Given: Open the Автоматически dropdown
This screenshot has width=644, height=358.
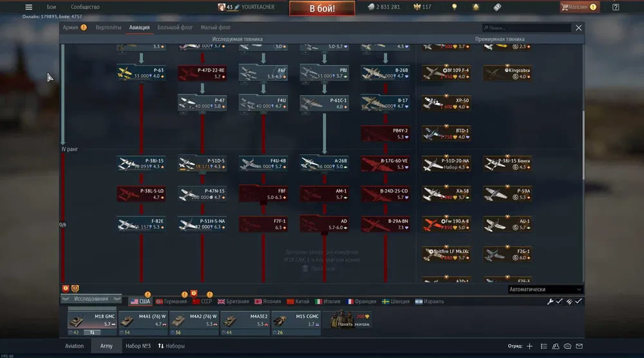Looking at the screenshot, I should pos(545,290).
